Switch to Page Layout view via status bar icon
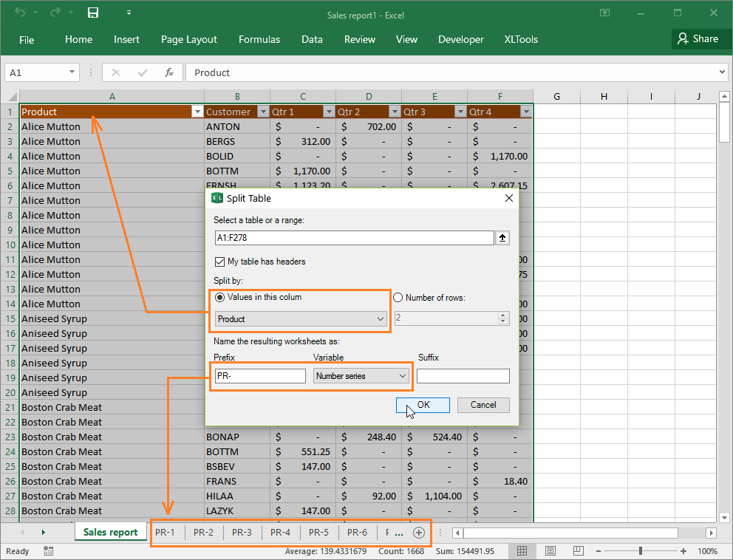 (550, 550)
